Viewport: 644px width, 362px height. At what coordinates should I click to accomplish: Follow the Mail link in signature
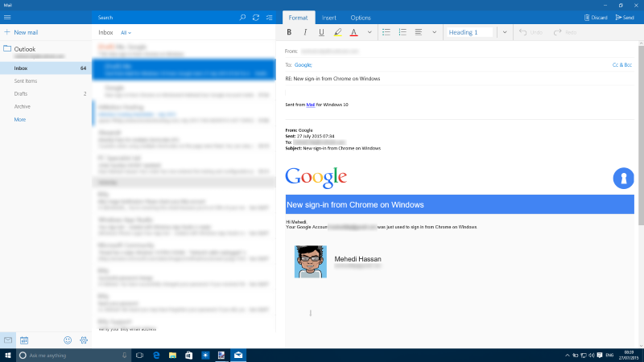coord(311,105)
